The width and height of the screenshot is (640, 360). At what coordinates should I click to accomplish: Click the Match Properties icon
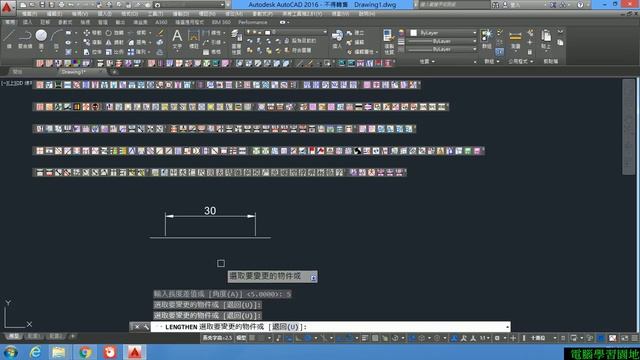[389, 37]
